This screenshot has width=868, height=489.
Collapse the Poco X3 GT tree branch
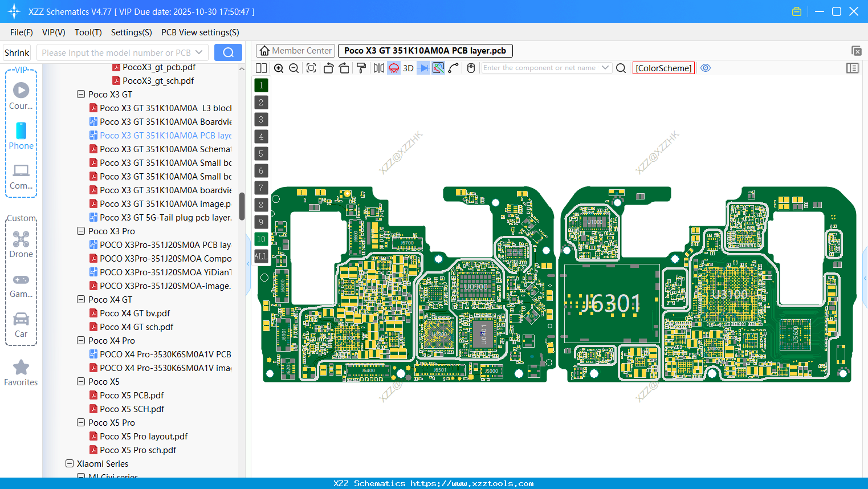81,94
